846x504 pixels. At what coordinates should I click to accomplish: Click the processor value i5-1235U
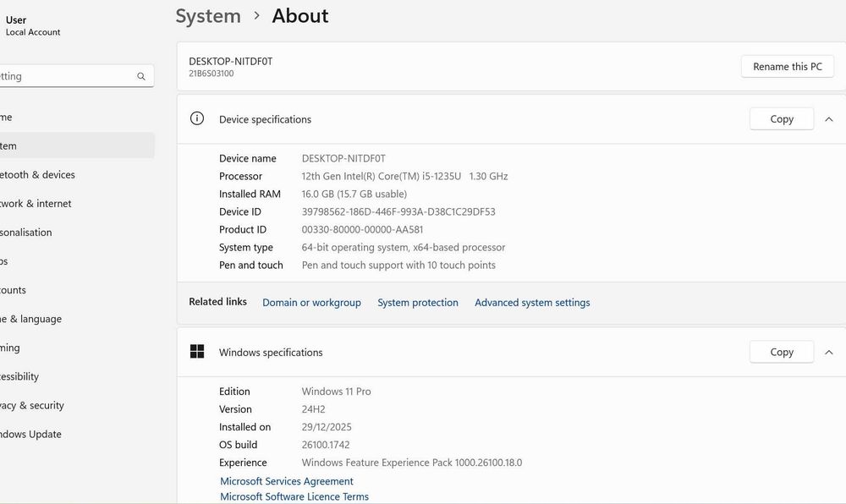[x=404, y=176]
